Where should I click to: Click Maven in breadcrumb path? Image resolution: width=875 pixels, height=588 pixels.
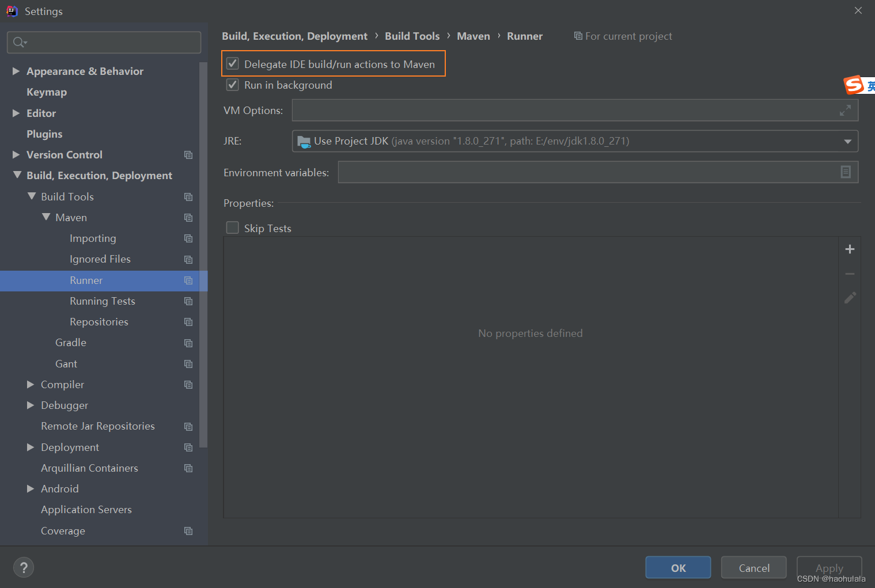(x=474, y=36)
